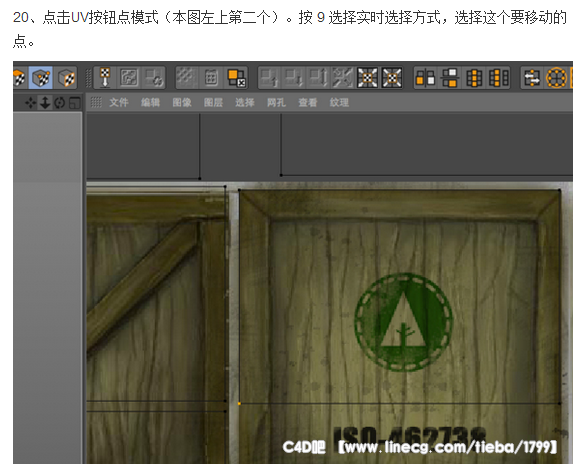583x464 pixels.
Task: Click the grayed grid clipboard toolbar icon
Action: 211,78
